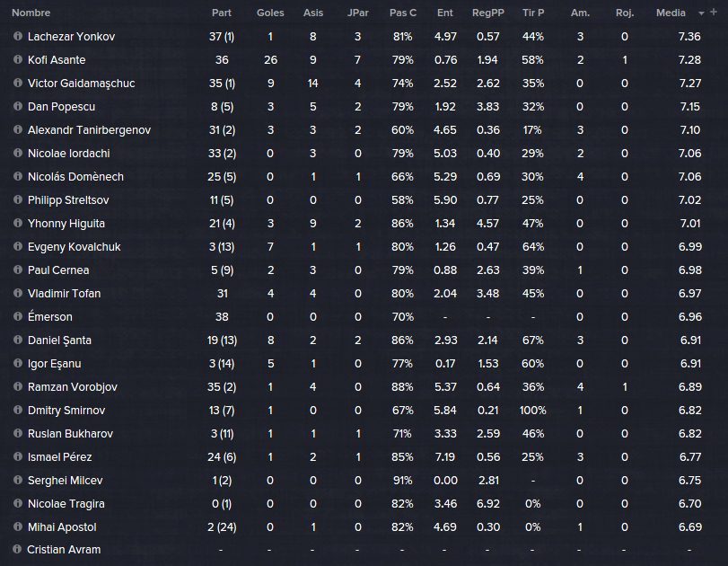This screenshot has height=566, width=728.
Task: Click info icon beside Yhonny Higuita
Action: 18,223
